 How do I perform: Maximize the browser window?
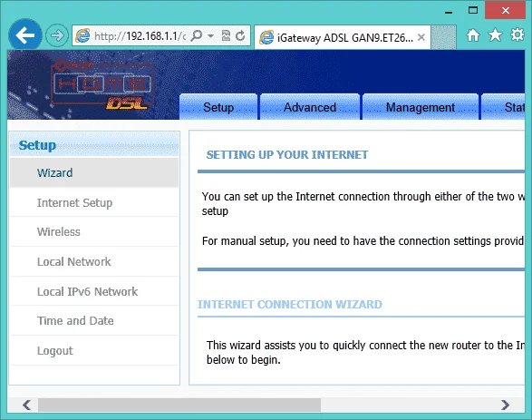coord(473,10)
